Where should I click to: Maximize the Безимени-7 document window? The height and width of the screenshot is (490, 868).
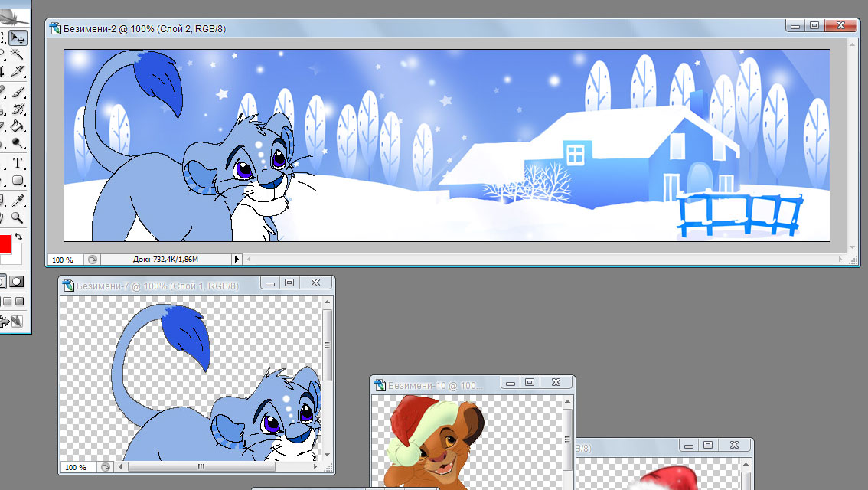pos(289,283)
